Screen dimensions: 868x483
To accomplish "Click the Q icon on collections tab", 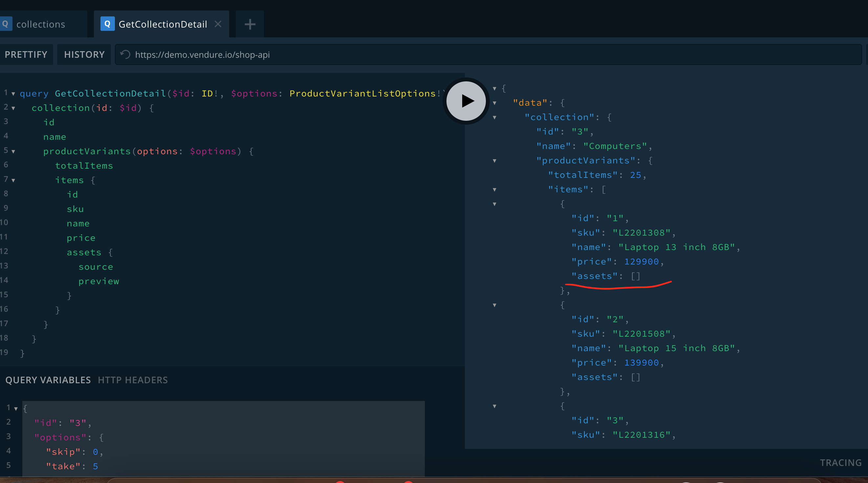I will tap(5, 24).
